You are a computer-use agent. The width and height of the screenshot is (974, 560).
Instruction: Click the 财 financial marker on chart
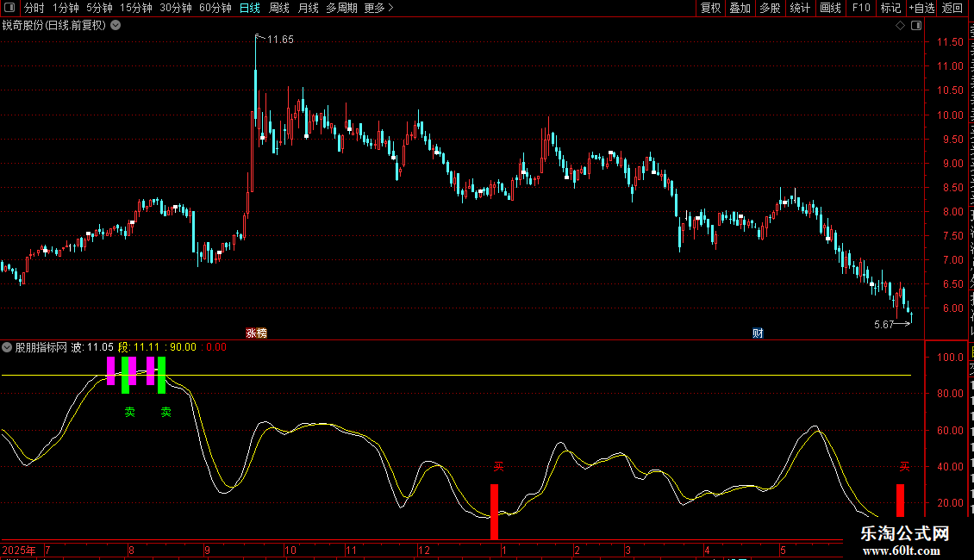click(758, 333)
